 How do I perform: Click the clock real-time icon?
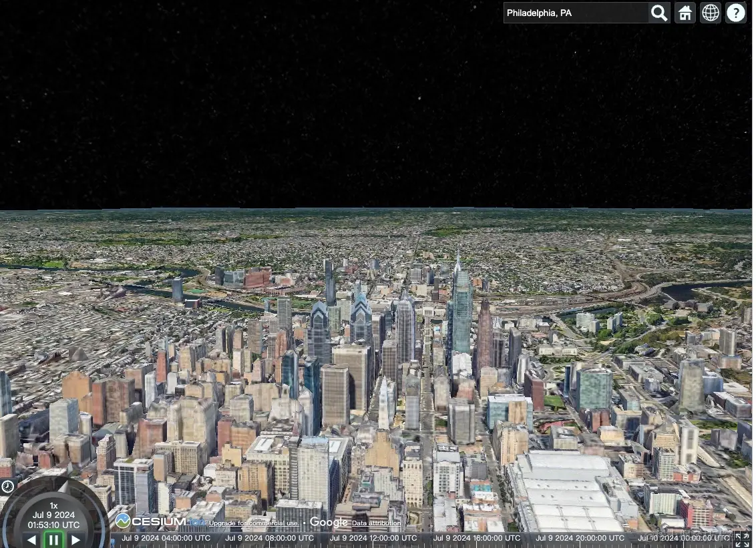point(7,487)
